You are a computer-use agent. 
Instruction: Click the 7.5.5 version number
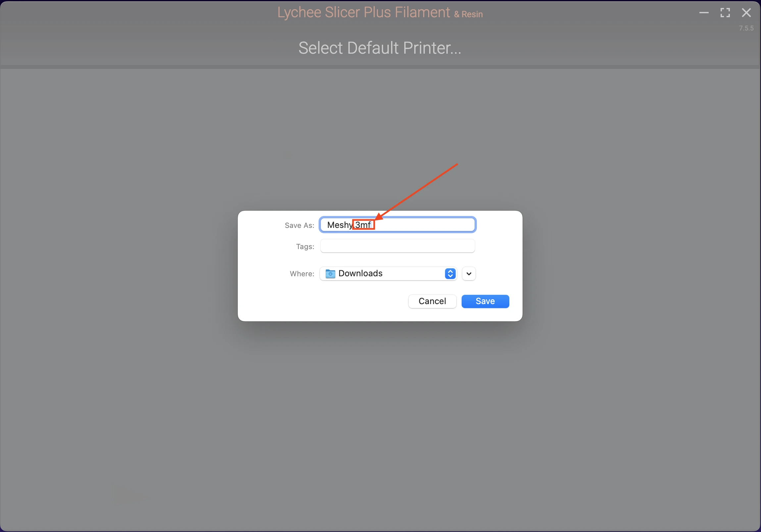point(746,28)
